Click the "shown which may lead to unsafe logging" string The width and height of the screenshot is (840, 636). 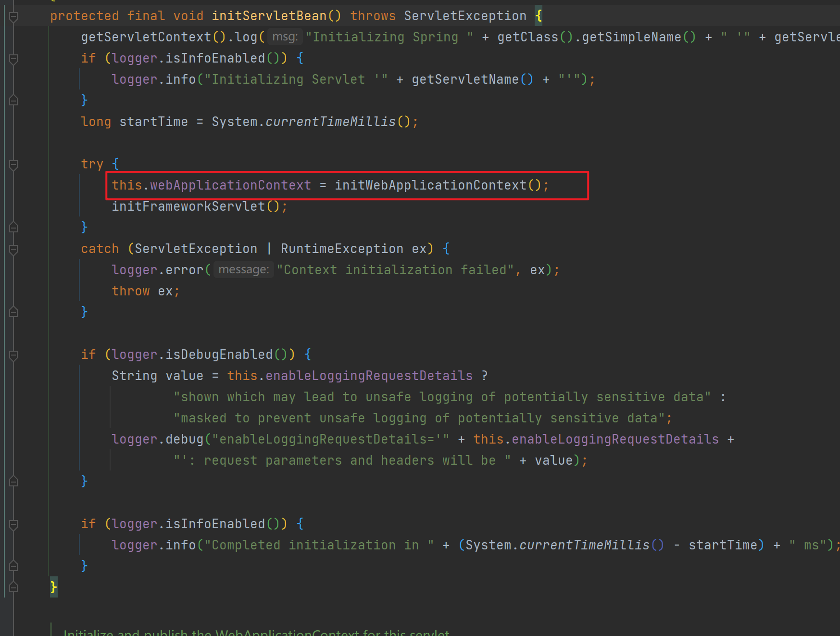tap(442, 397)
